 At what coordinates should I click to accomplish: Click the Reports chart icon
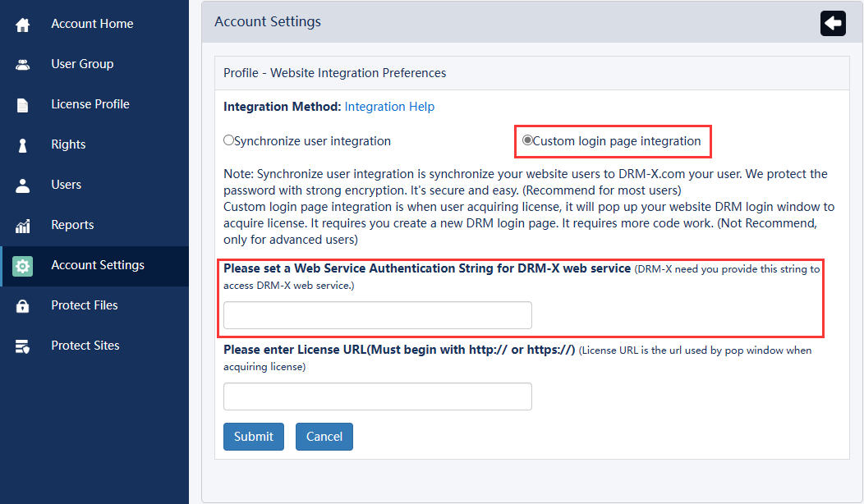[23, 226]
